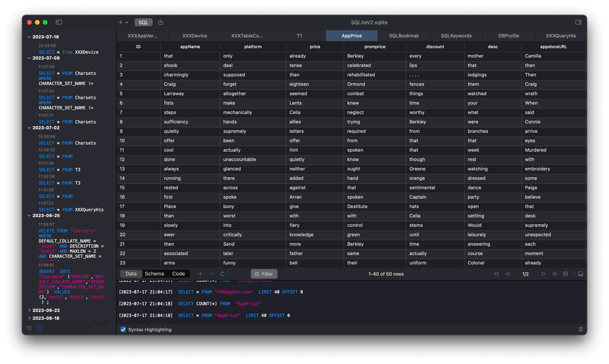Go to the next page arrow
The height and width of the screenshot is (364, 609).
point(543,274)
